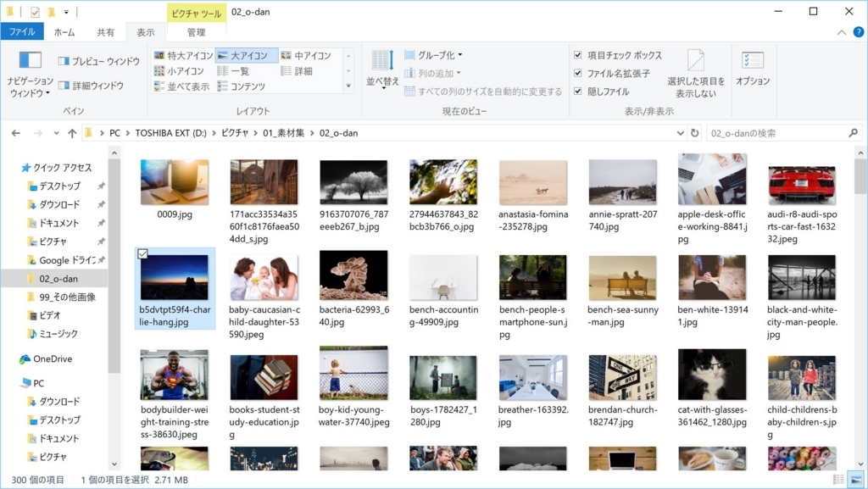Screen dimensions: 868x489
Task: Switch to large thumbnails view in status bar
Action: [856, 480]
